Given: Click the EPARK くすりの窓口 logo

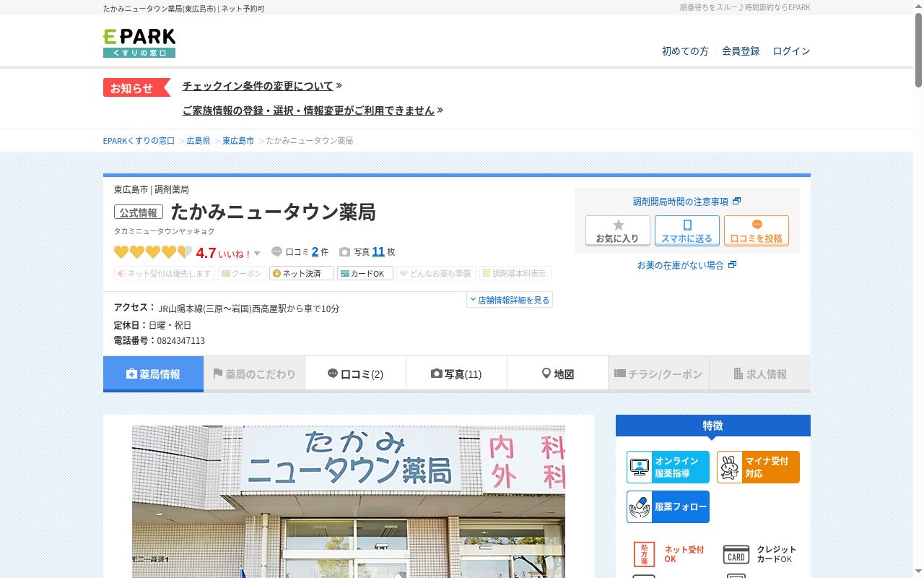Looking at the screenshot, I should [x=139, y=43].
